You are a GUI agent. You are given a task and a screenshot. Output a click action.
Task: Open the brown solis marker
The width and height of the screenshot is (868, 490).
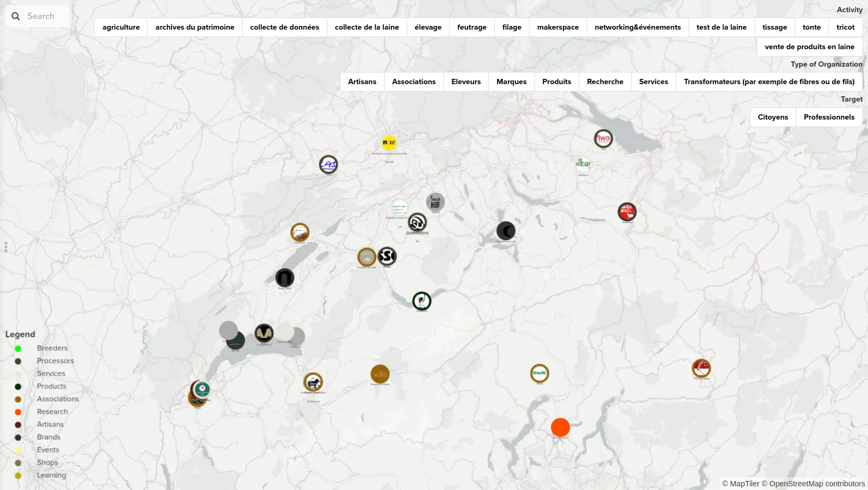point(380,374)
